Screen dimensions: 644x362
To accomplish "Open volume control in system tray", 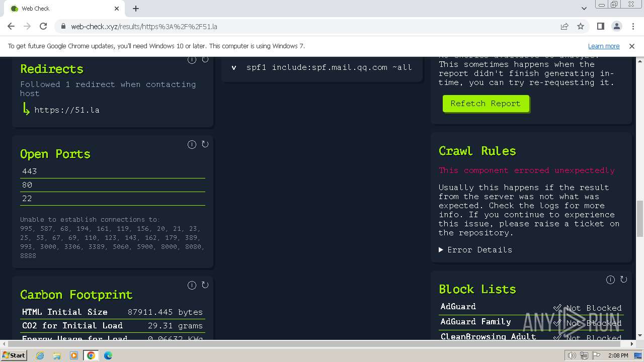I will [x=572, y=355].
